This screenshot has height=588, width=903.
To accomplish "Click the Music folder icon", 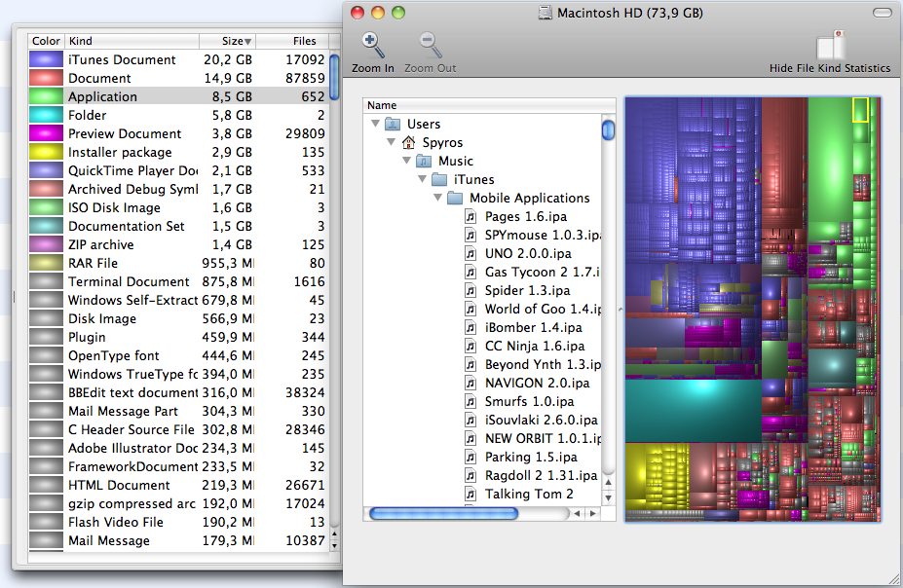I will point(424,161).
